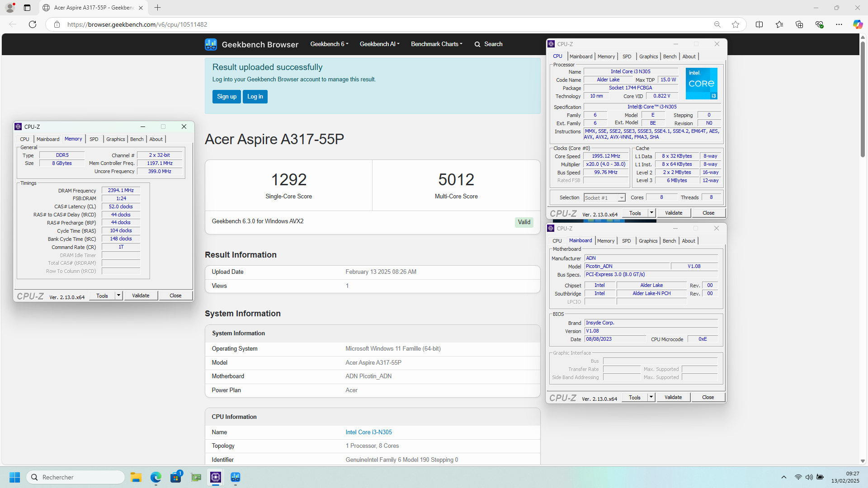Open Edge settings and more menu
868x488 pixels.
pyautogui.click(x=839, y=24)
